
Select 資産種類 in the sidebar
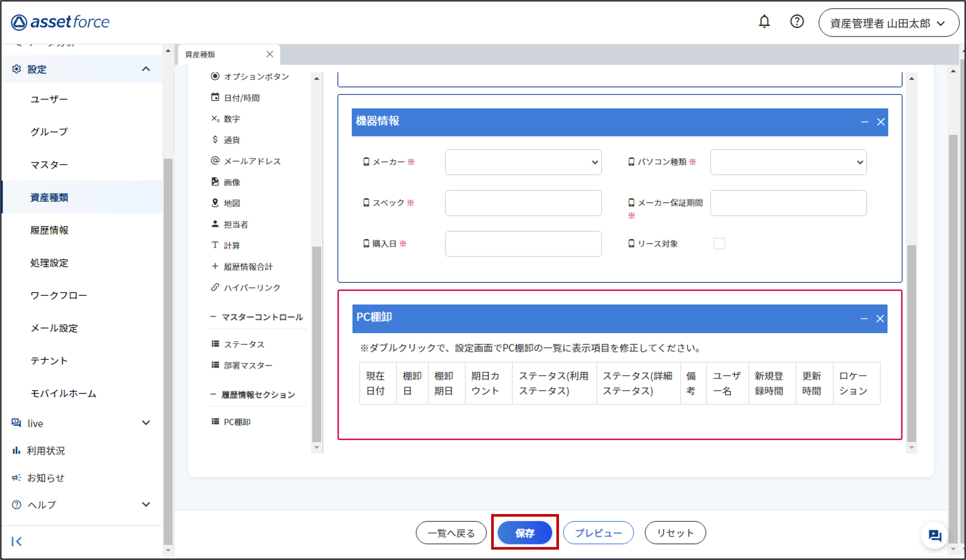tap(82, 197)
